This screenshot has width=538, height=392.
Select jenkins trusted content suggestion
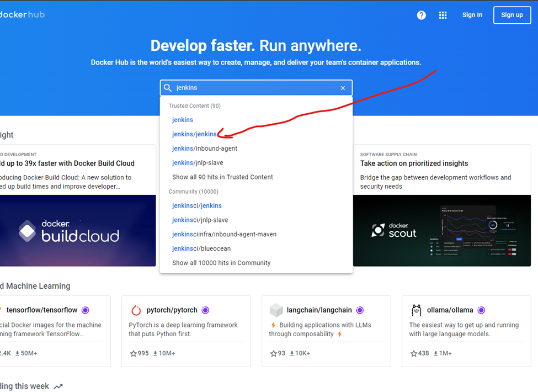coord(183,120)
